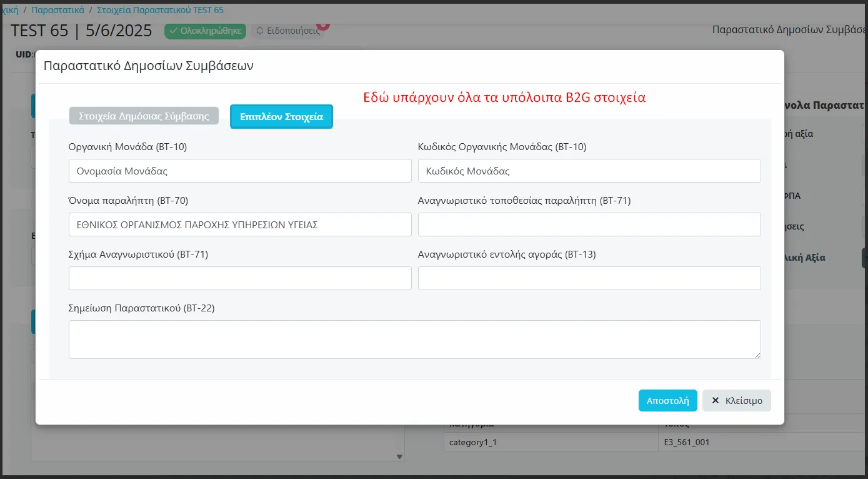The width and height of the screenshot is (868, 479).
Task: Click the Σημείωση Παραστατικού (BT-22) text area
Action: (414, 340)
